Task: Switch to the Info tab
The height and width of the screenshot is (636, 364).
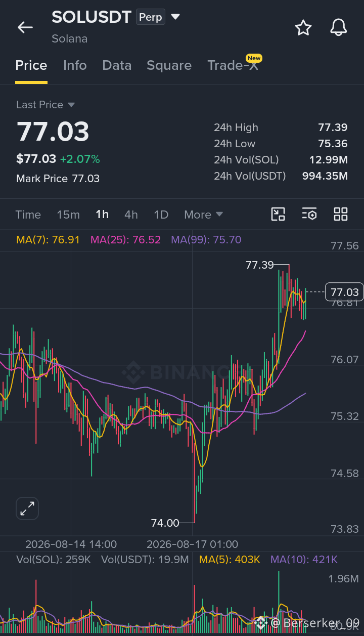Action: click(75, 65)
